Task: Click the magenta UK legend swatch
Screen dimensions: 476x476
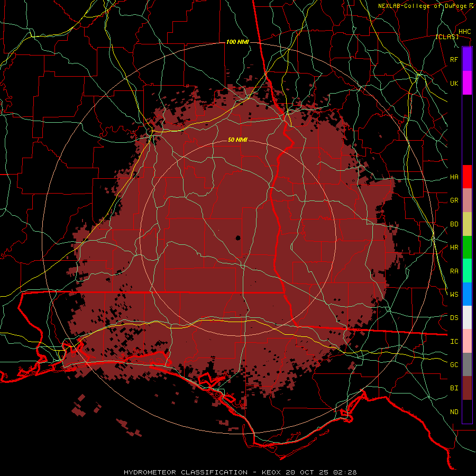Action: click(x=467, y=83)
